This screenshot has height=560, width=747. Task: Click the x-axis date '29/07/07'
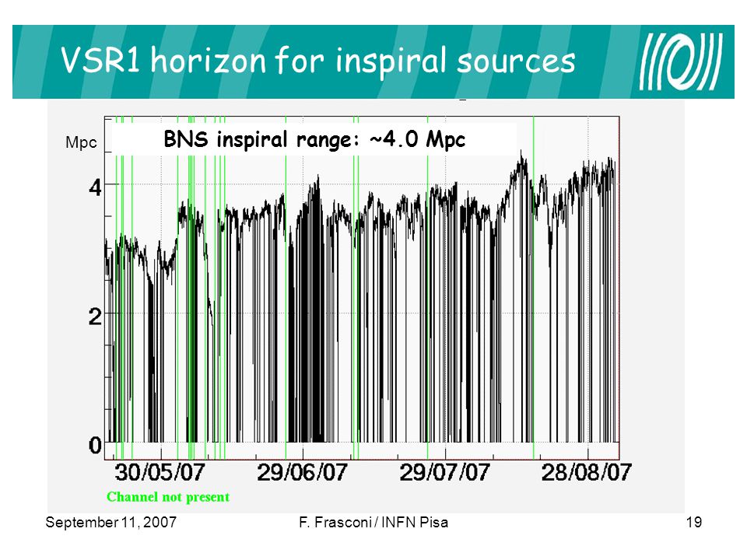pyautogui.click(x=444, y=472)
